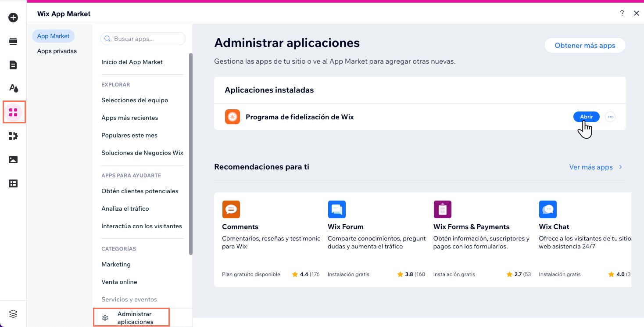Go to Inicio del App Market
The width and height of the screenshot is (644, 327).
[132, 62]
